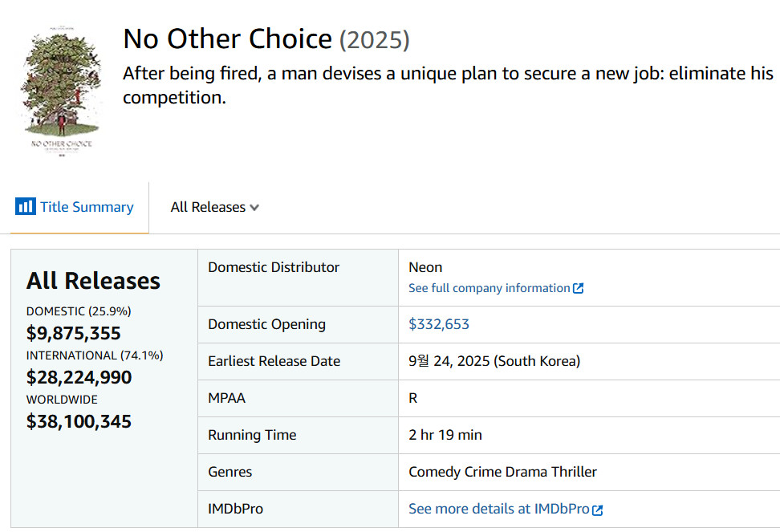780x532 pixels.
Task: Click the domestic gross figure $9,875,355
Action: [x=74, y=333]
